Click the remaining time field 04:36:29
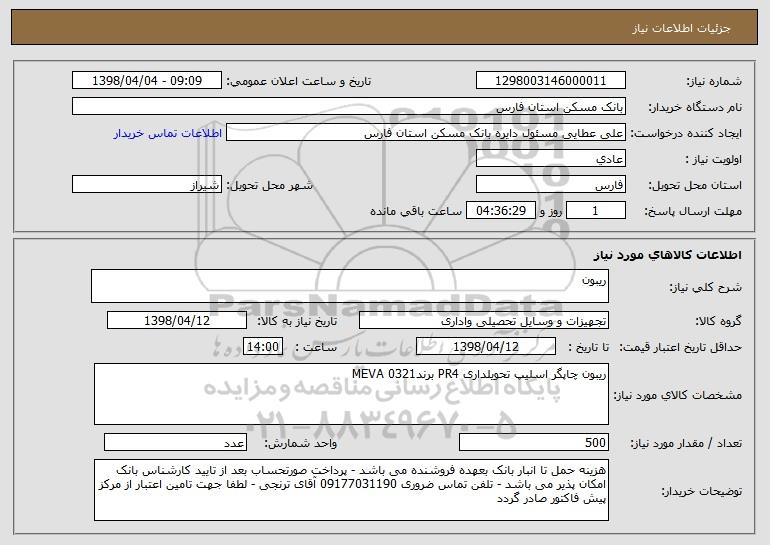Screen dimensions: 770x545 [x=500, y=211]
